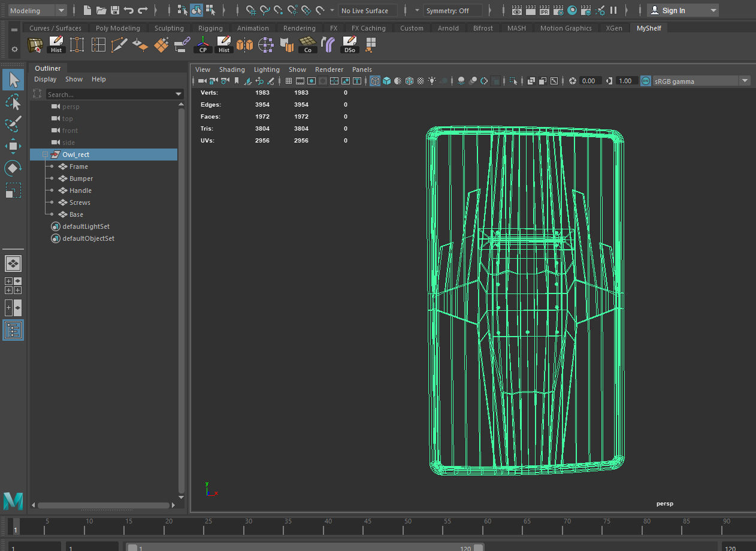Toggle the viewport grid display
The height and width of the screenshot is (551, 756).
coord(289,81)
